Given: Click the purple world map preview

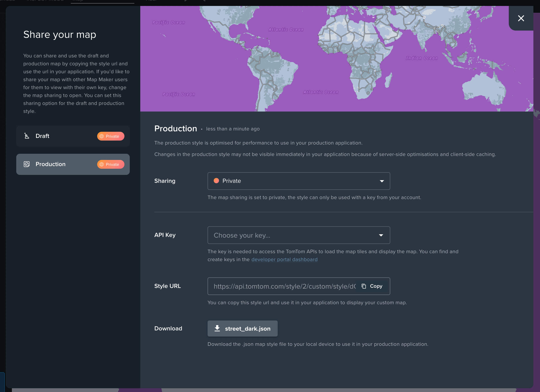Looking at the screenshot, I should (x=333, y=60).
